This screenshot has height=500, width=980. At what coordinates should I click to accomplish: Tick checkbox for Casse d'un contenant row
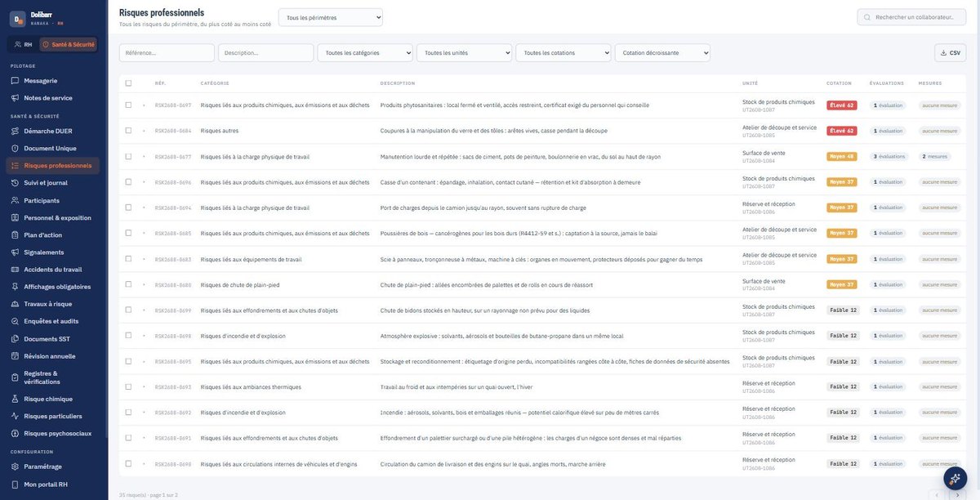(128, 182)
